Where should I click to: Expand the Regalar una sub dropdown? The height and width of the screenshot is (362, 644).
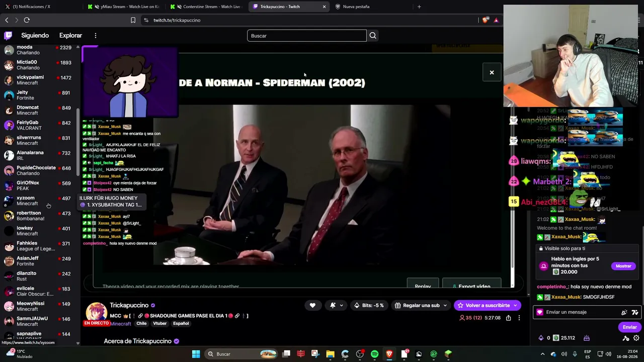pyautogui.click(x=444, y=305)
